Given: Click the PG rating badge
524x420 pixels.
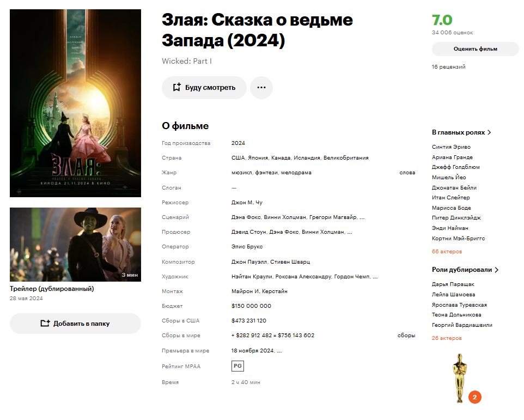Looking at the screenshot, I should [x=237, y=366].
